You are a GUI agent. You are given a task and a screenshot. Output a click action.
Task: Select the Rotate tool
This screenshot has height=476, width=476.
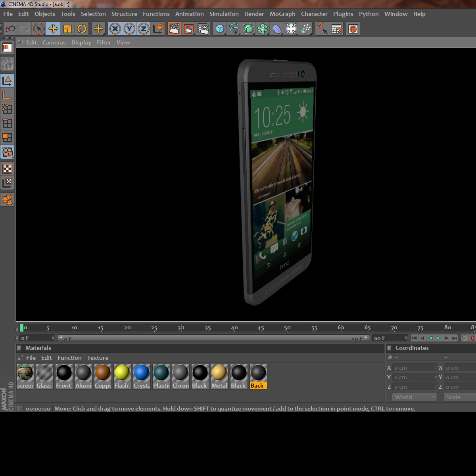82,29
